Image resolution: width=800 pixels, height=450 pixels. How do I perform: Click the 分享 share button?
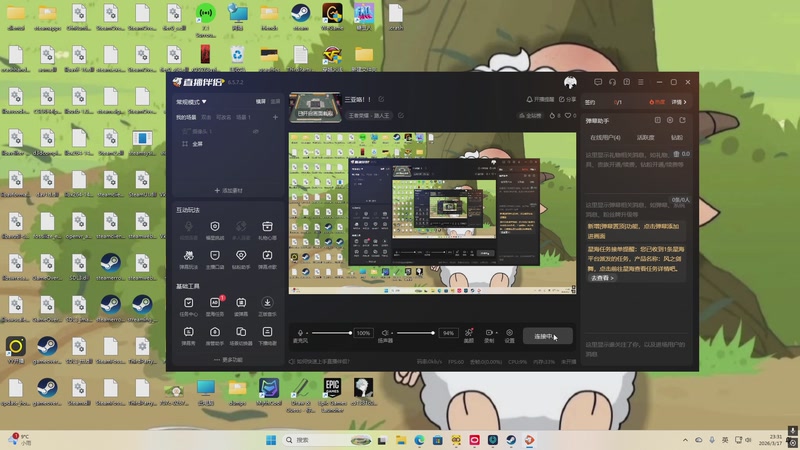point(567,99)
